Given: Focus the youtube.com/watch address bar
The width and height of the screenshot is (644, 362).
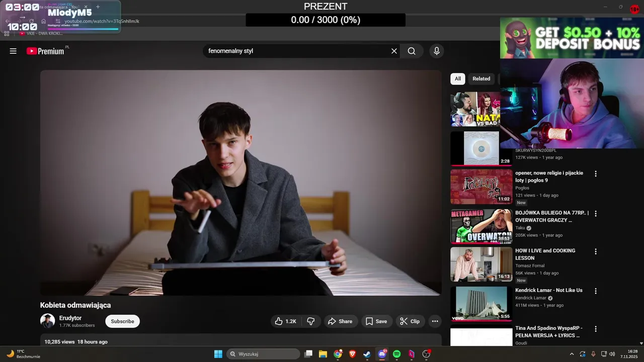Looking at the screenshot, I should [102, 21].
